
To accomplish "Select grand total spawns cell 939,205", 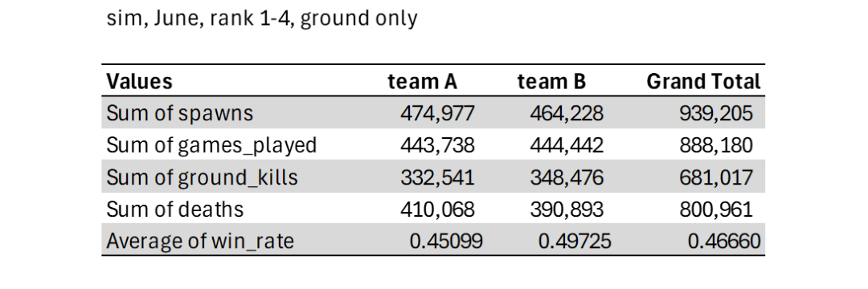I will (x=716, y=113).
